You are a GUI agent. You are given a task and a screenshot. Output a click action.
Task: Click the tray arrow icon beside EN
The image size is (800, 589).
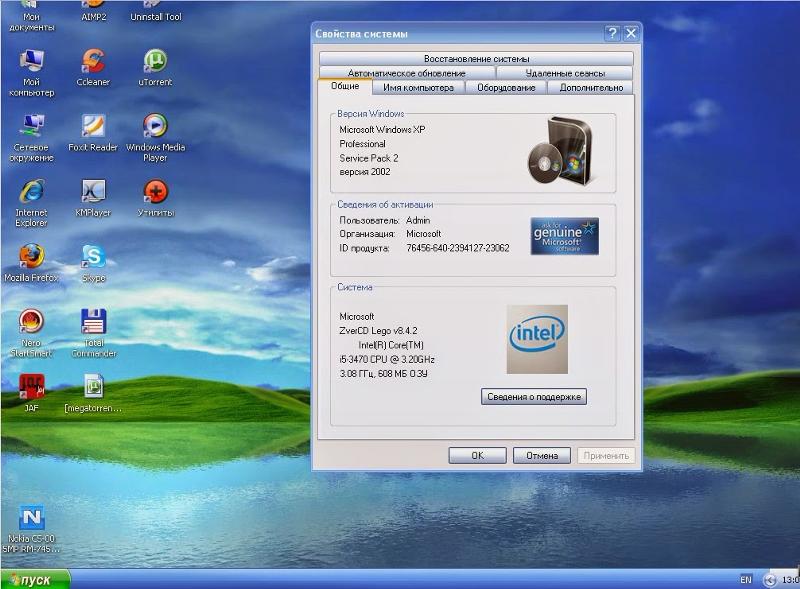click(x=769, y=579)
